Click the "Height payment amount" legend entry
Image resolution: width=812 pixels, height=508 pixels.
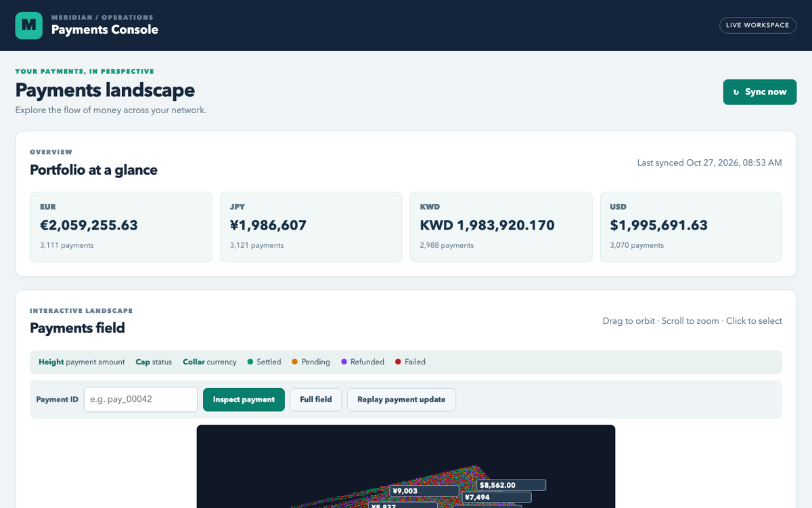[x=82, y=362]
